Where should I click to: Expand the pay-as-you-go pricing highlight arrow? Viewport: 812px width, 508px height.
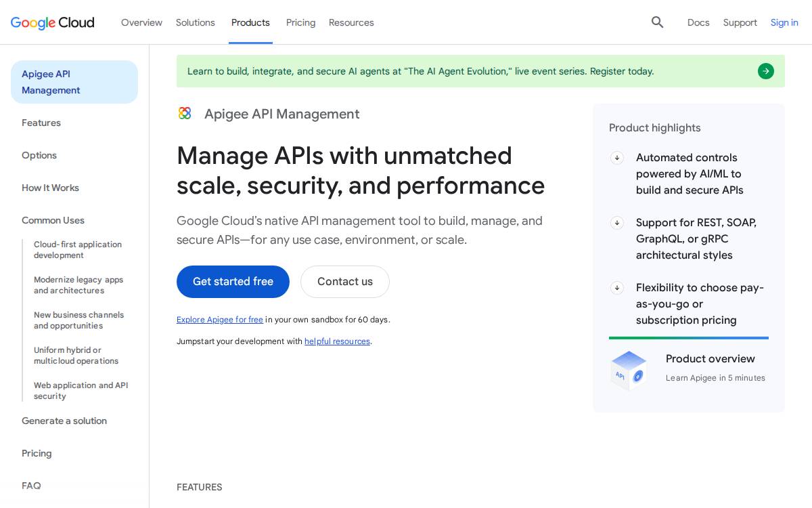(x=617, y=288)
